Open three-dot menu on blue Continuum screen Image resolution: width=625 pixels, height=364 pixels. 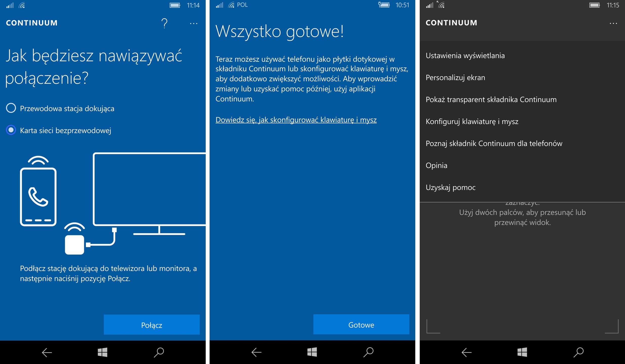pyautogui.click(x=194, y=24)
